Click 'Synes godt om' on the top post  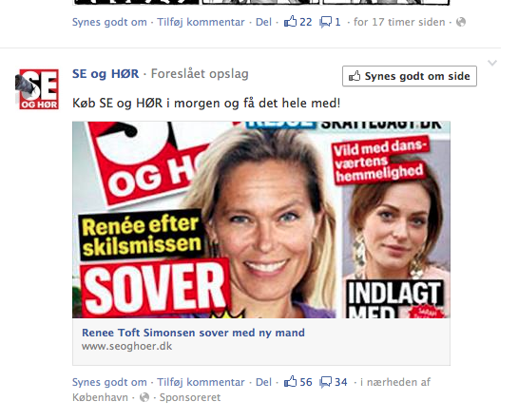coord(109,22)
